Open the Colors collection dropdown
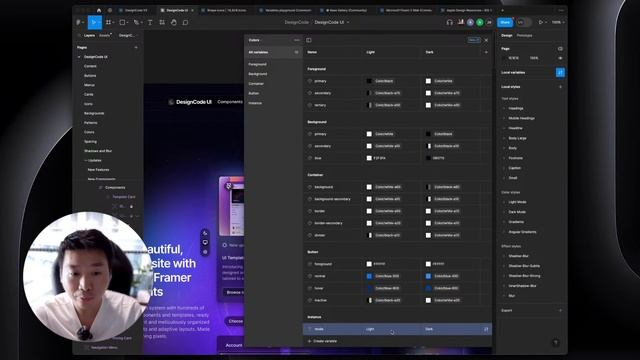Screen dimensions: 640x360 [x=254, y=40]
